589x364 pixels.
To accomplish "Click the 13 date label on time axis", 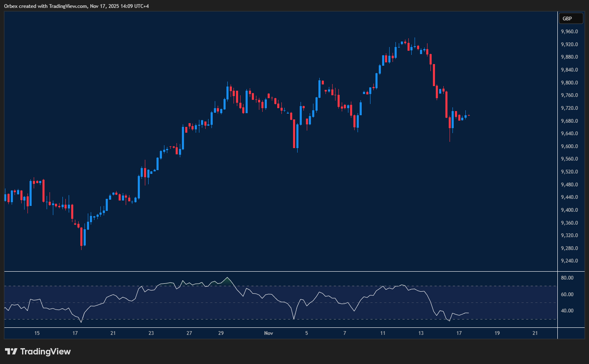I will tap(421, 333).
